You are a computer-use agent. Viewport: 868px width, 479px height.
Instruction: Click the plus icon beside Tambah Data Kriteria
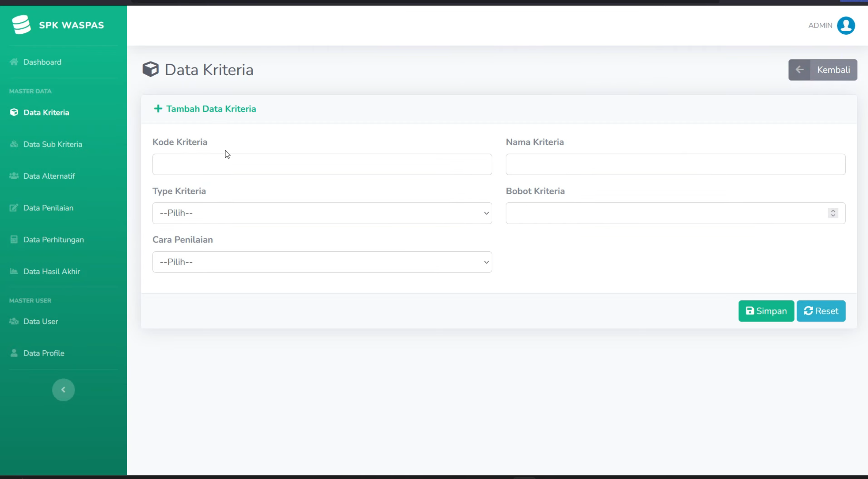(x=158, y=109)
